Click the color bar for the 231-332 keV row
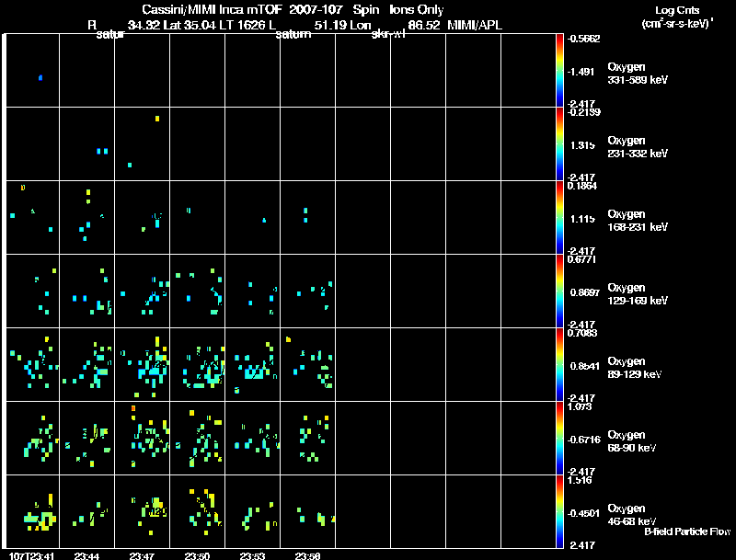 [x=559, y=144]
